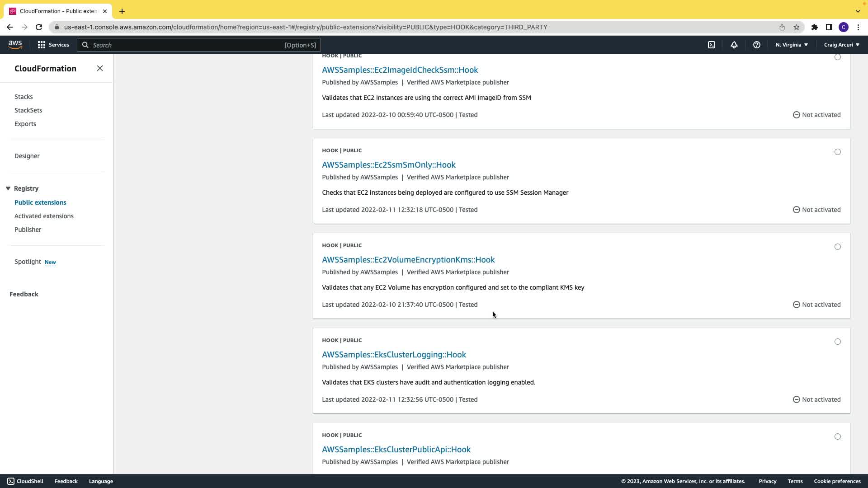This screenshot has height=488, width=868.
Task: Open Stacks in the sidebar
Action: pos(24,97)
